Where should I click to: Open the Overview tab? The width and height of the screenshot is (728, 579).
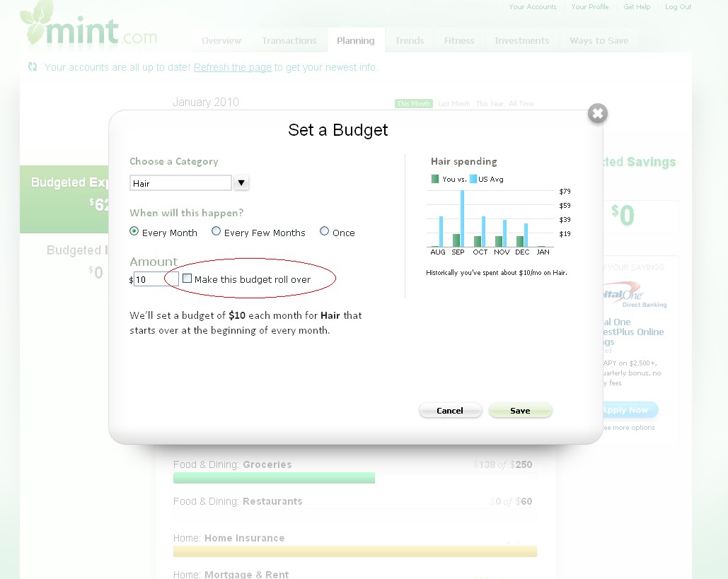click(221, 41)
